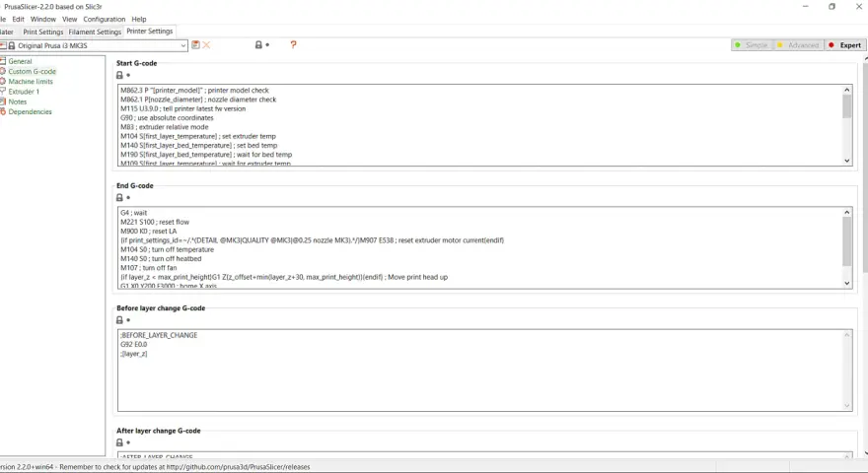Screen dimensions: 868x473
Task: Click scroll-down arrow of End G-code box
Action: point(847,283)
